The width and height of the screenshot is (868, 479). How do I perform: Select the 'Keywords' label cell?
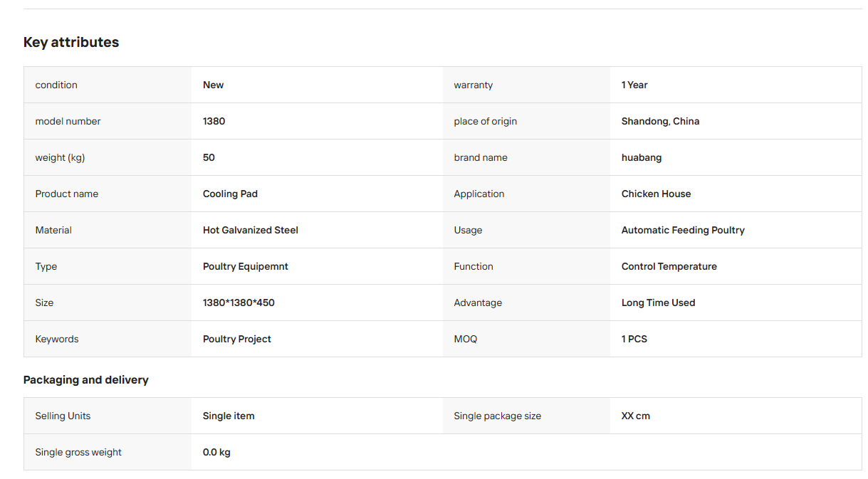click(108, 339)
